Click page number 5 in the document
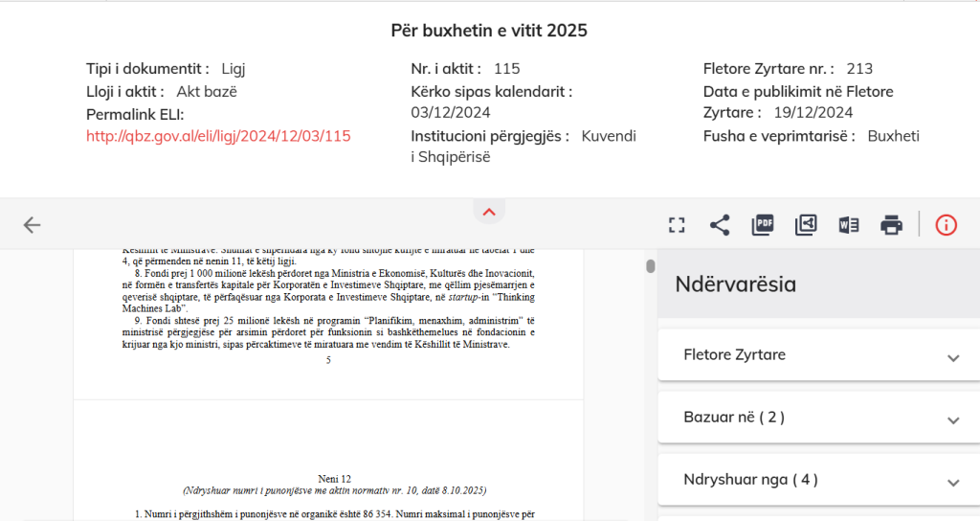Viewport: 980px width, 521px height. (x=328, y=360)
